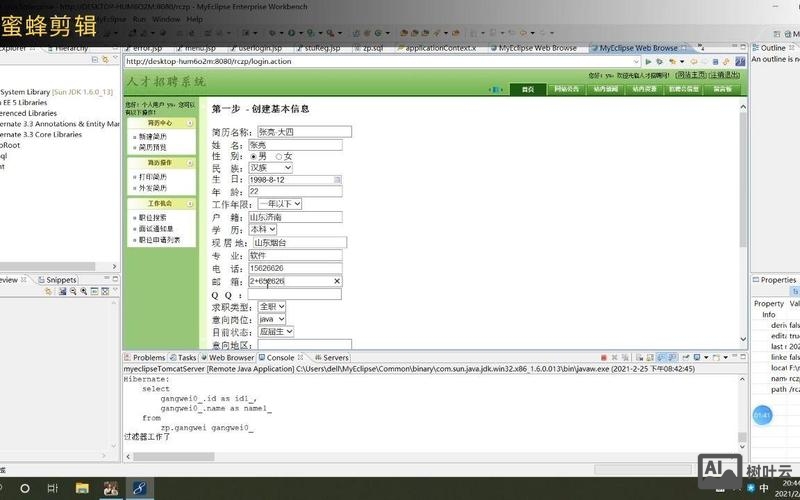Image resolution: width=800 pixels, height=500 pixels.
Task: Open the calendar picker in the 生日 field
Action: tap(337, 180)
